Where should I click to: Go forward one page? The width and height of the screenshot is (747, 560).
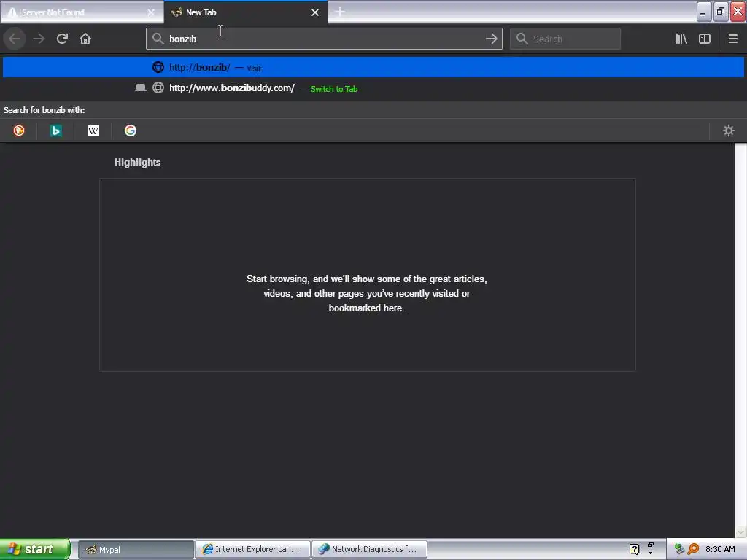point(39,39)
